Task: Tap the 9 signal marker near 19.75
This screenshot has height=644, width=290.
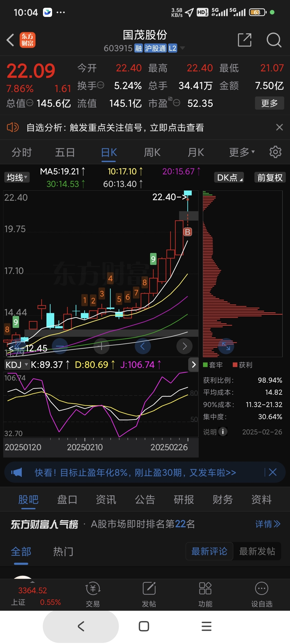Action: click(x=153, y=259)
